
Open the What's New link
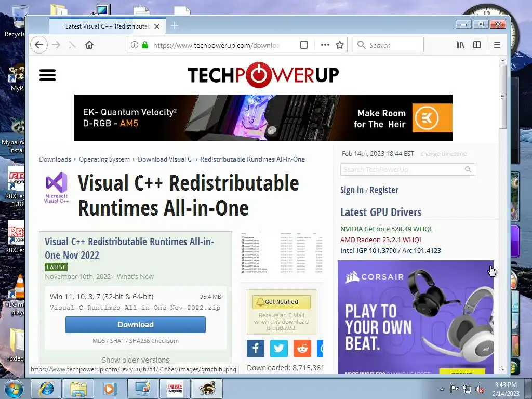(x=135, y=277)
